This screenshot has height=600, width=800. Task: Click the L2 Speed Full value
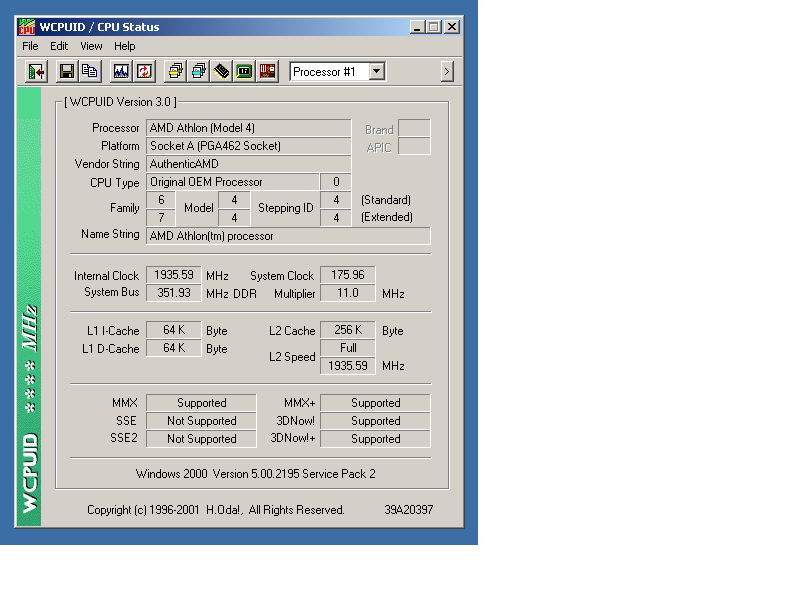[347, 348]
